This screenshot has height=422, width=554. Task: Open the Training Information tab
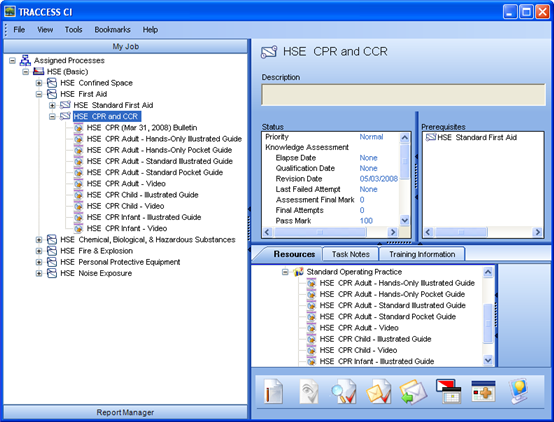(x=422, y=254)
